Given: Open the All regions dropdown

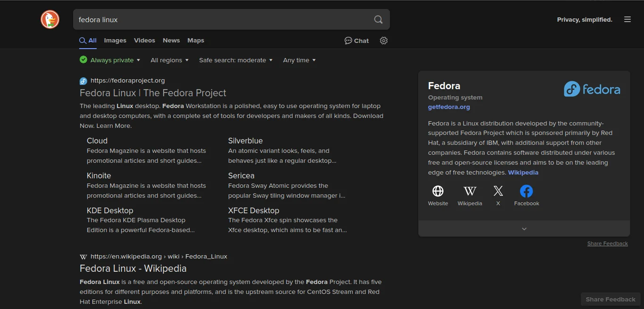Looking at the screenshot, I should tap(170, 60).
